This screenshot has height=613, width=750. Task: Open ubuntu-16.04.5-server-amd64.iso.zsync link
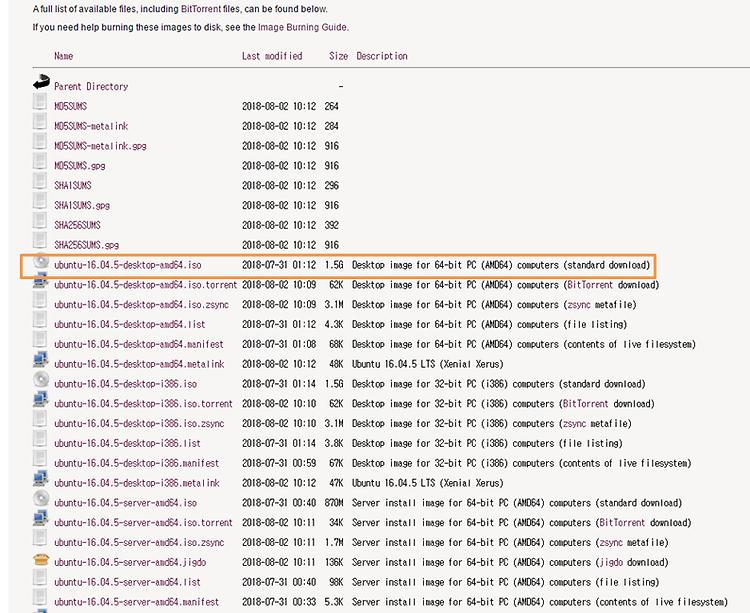click(x=139, y=543)
